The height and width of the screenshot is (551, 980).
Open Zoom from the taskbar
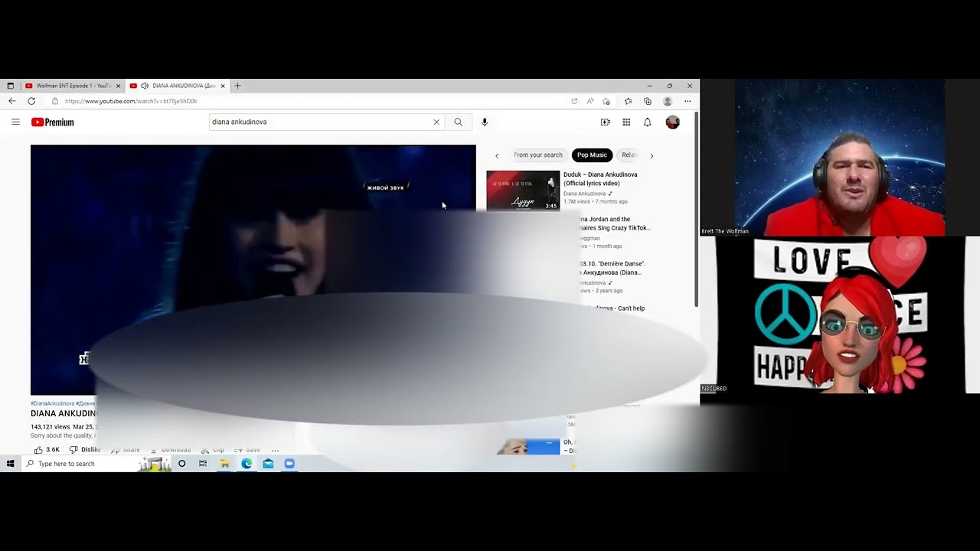click(289, 464)
